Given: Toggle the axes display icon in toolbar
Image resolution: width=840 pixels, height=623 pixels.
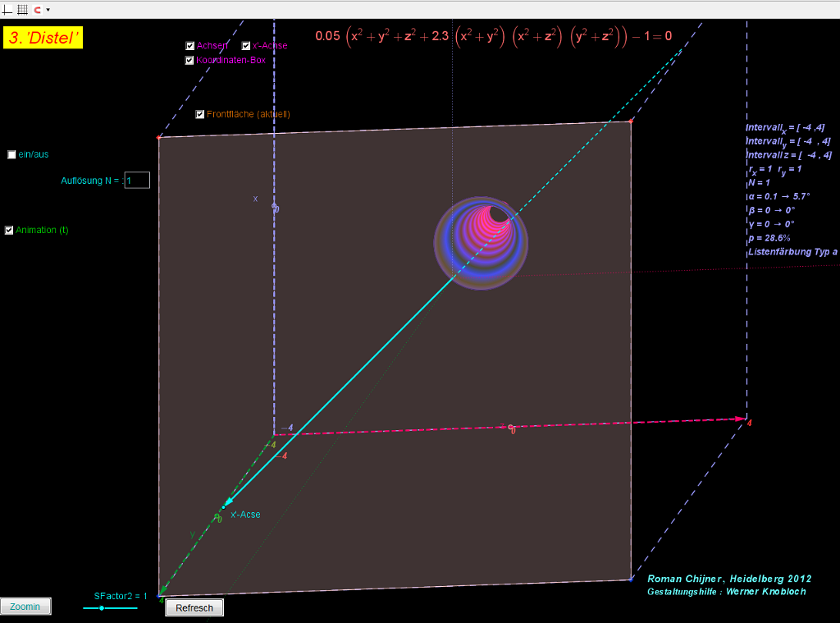Looking at the screenshot, I should click(x=8, y=9).
